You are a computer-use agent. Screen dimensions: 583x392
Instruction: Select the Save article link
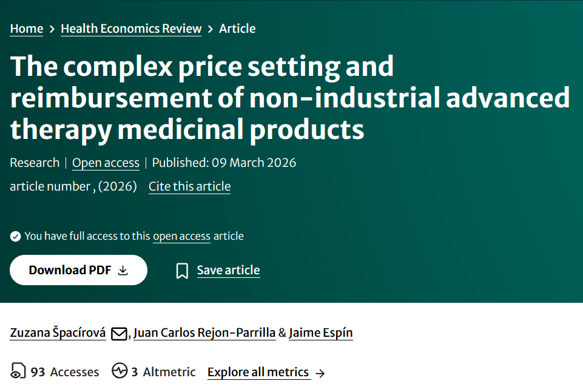[x=228, y=271]
